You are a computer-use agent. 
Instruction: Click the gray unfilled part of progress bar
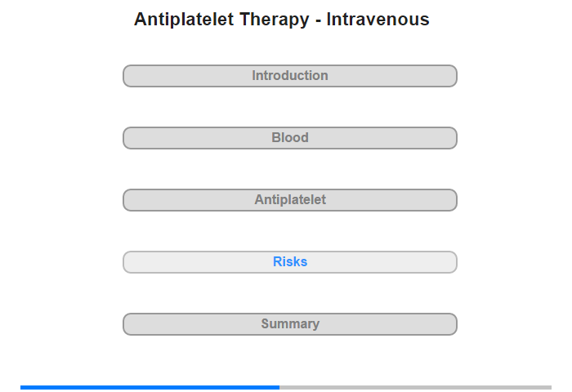(415, 387)
